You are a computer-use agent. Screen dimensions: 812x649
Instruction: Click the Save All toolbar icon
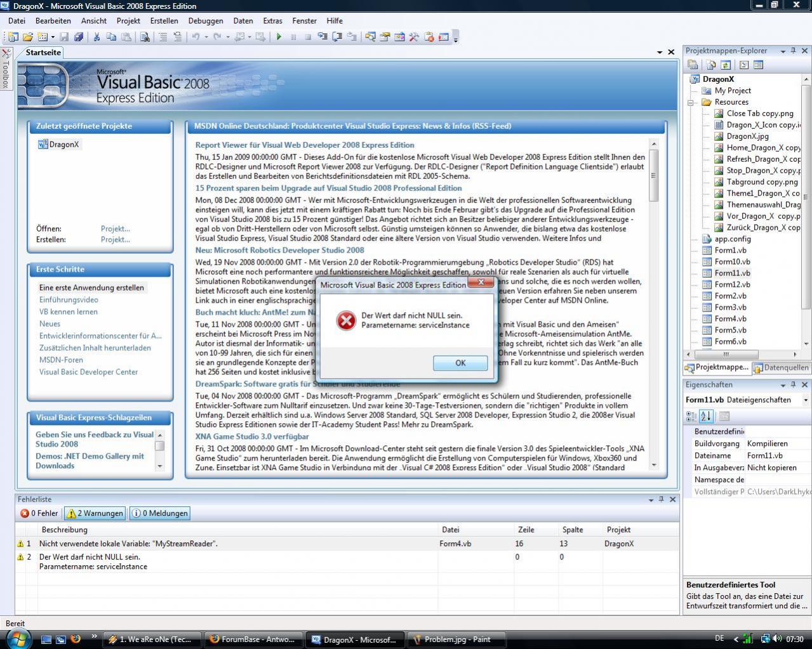(x=78, y=37)
